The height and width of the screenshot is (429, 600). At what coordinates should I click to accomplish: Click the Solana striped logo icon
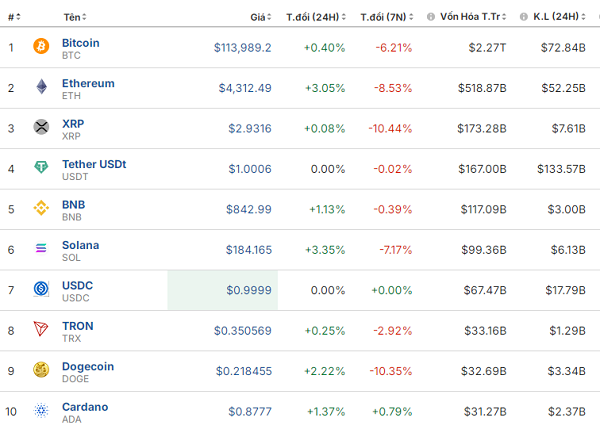point(41,248)
